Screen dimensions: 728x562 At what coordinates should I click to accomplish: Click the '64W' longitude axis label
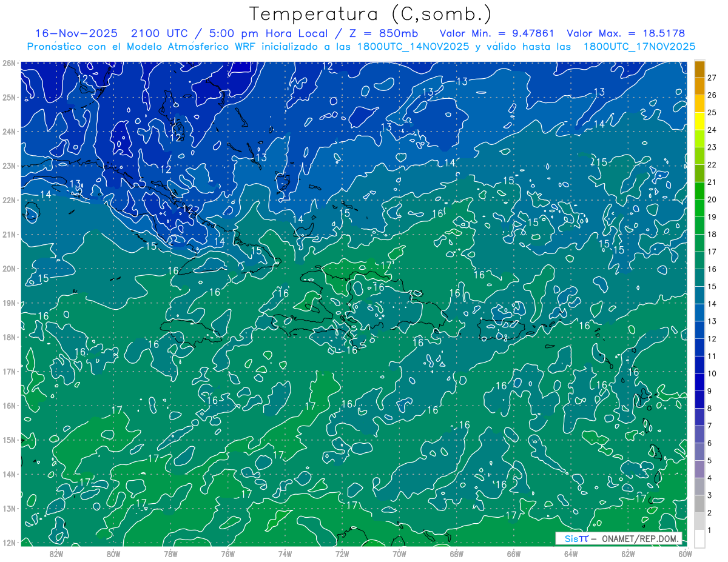click(x=571, y=554)
